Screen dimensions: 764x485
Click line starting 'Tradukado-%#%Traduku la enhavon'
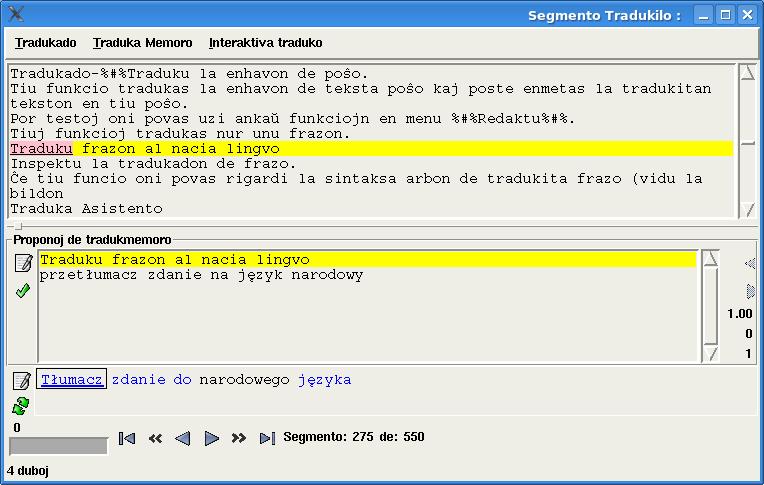189,74
